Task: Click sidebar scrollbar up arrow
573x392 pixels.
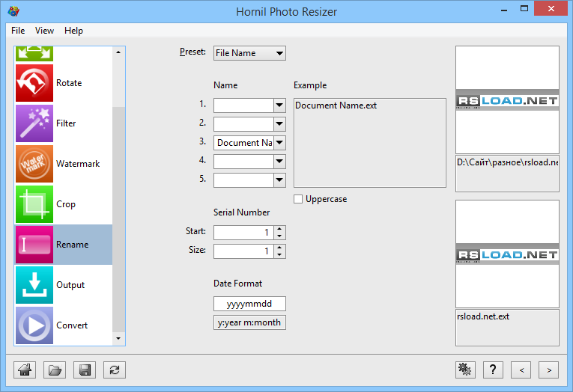Action: coord(118,52)
